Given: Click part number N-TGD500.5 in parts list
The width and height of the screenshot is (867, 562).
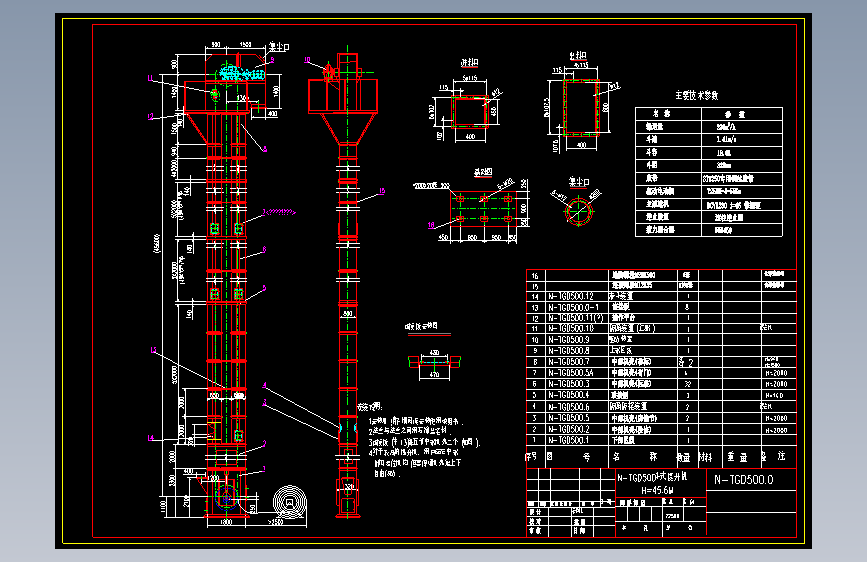Looking at the screenshot, I should pyautogui.click(x=569, y=418).
